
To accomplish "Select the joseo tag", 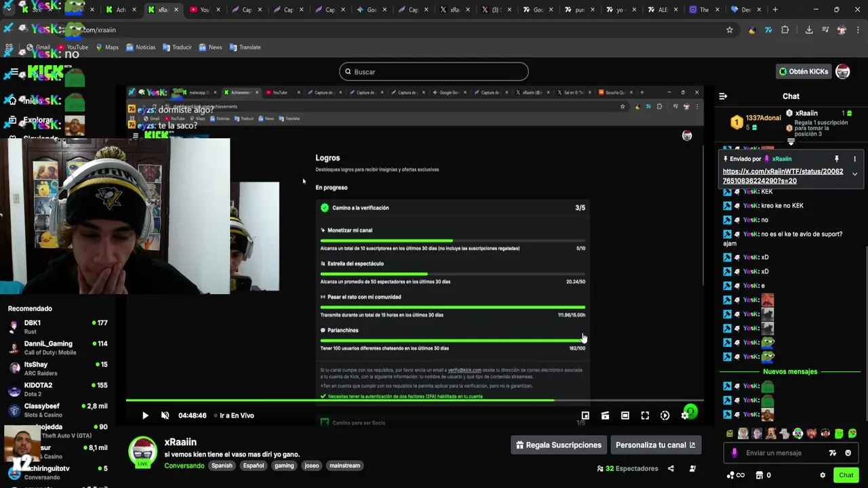I will pos(311,466).
